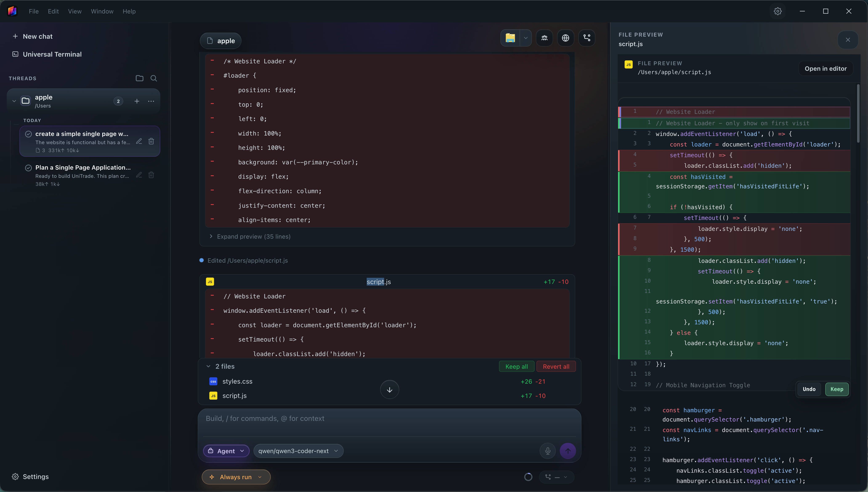
Task: Keep all changes
Action: point(516,366)
